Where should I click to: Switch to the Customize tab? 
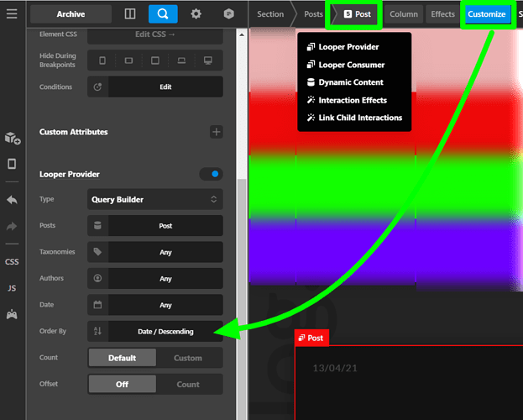(x=486, y=14)
